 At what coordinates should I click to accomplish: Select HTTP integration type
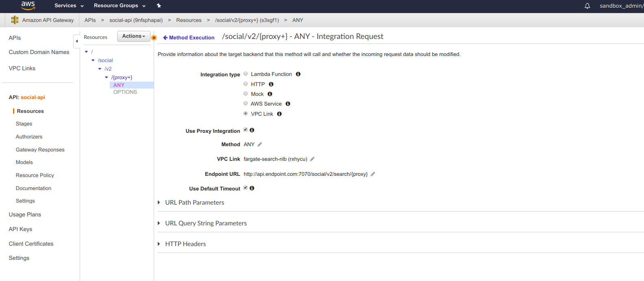[246, 84]
